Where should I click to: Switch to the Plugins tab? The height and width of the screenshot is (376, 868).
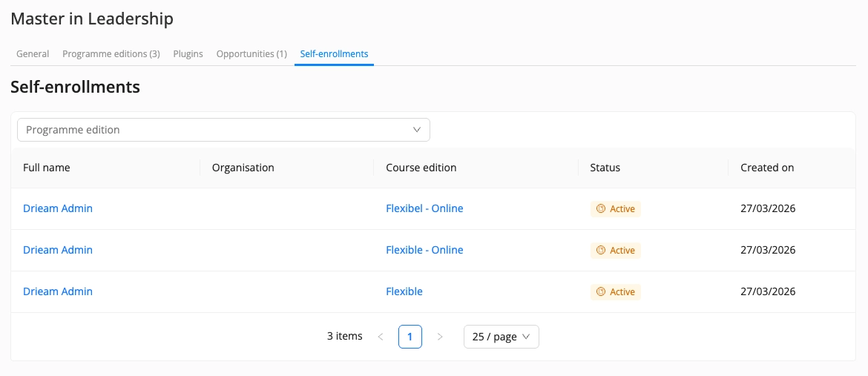(188, 54)
